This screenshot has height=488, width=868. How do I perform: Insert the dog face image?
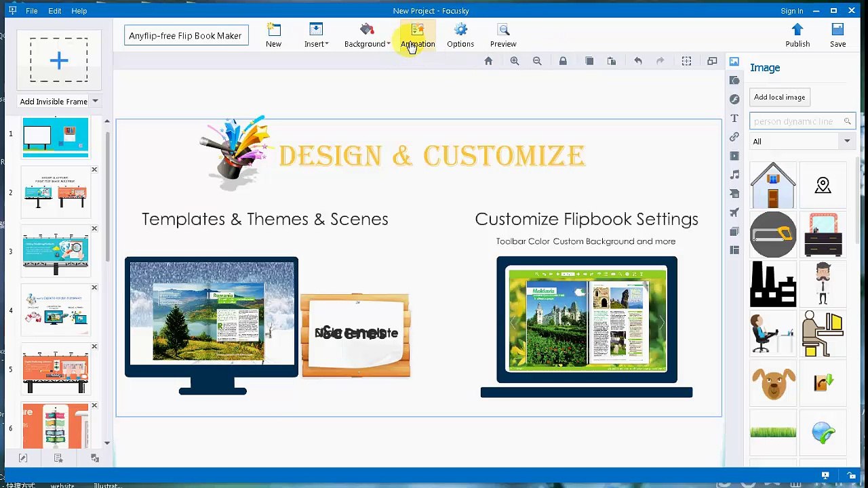773,384
